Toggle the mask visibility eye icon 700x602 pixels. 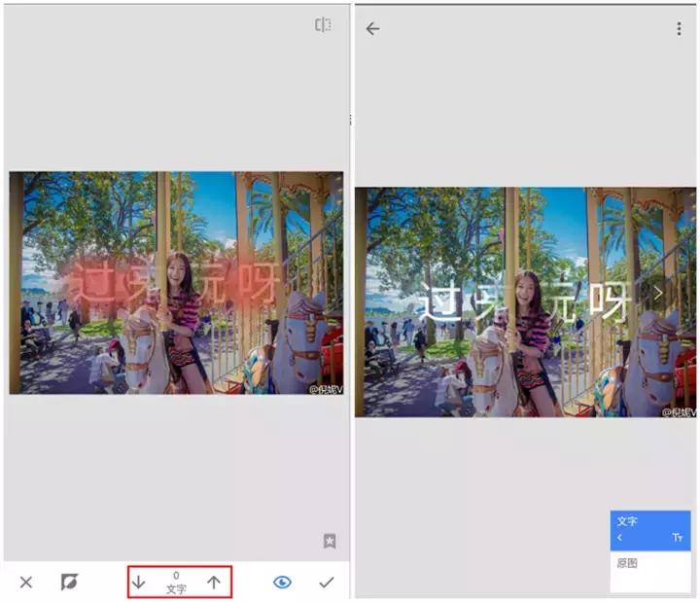pyautogui.click(x=282, y=582)
